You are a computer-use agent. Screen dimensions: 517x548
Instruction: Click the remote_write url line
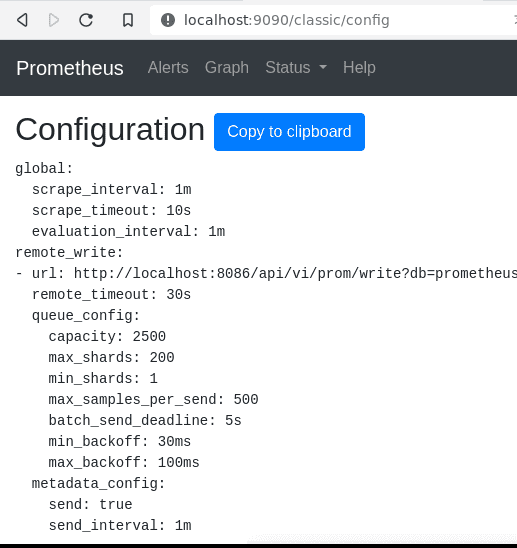pos(266,273)
